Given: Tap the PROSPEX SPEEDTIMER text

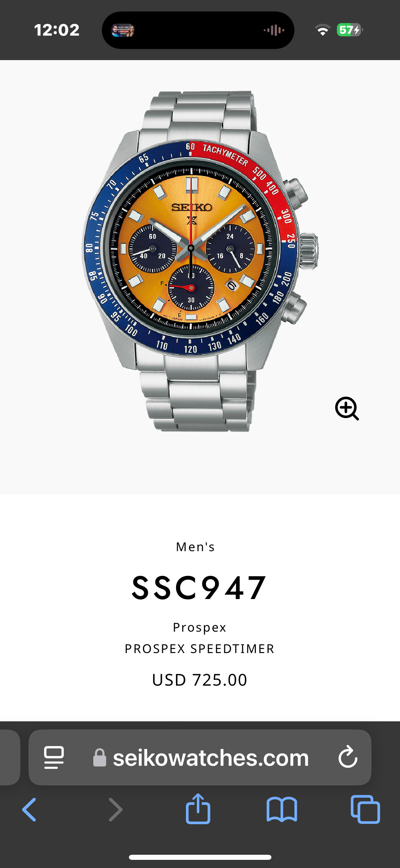Looking at the screenshot, I should tap(199, 649).
